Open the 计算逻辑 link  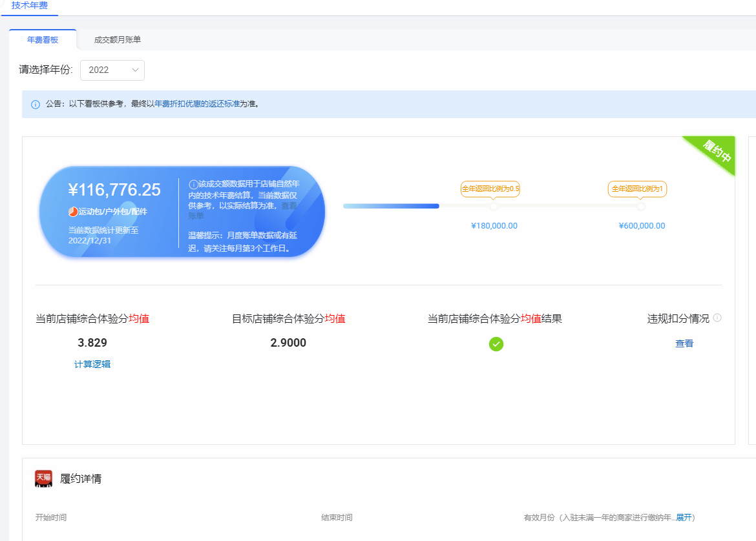92,364
